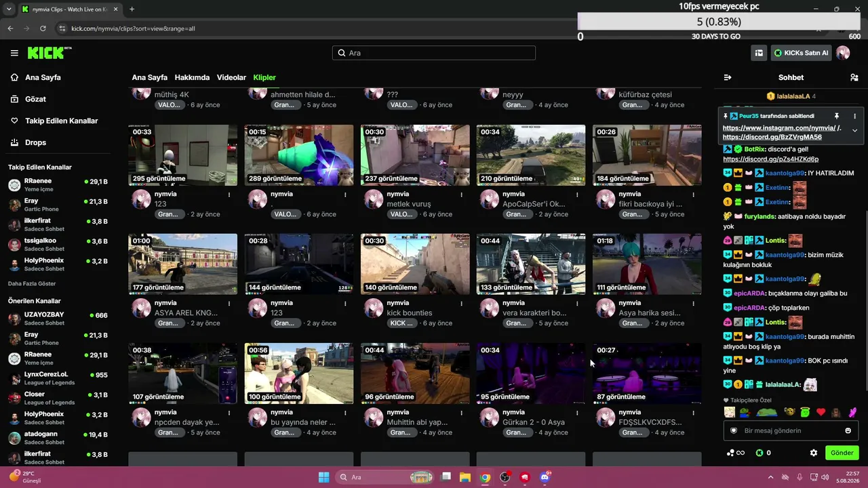868x488 pixels.
Task: Open clip titled 'ASYA AREL KNG...'
Action: [186, 313]
